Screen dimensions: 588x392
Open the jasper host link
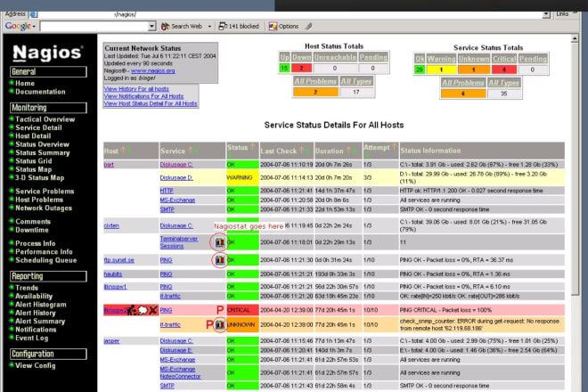coord(111,341)
